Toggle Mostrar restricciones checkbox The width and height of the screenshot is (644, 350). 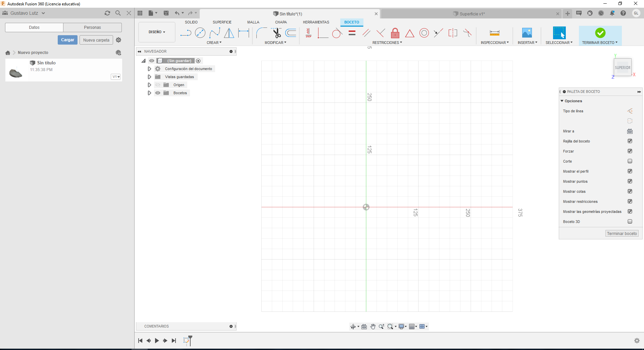(630, 201)
